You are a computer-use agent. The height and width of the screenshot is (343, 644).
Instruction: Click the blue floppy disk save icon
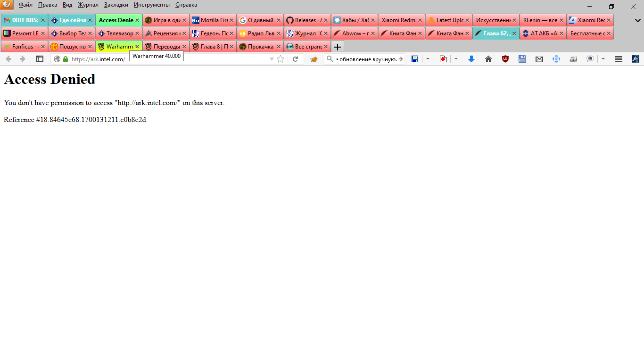pyautogui.click(x=415, y=59)
